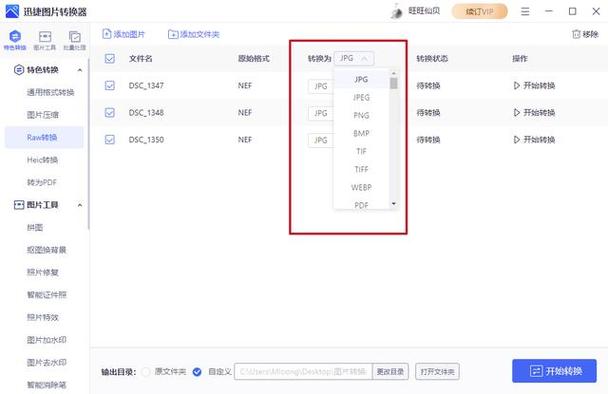Uncheck the DSC_1350 row checkbox
This screenshot has width=608, height=394.
[110, 139]
